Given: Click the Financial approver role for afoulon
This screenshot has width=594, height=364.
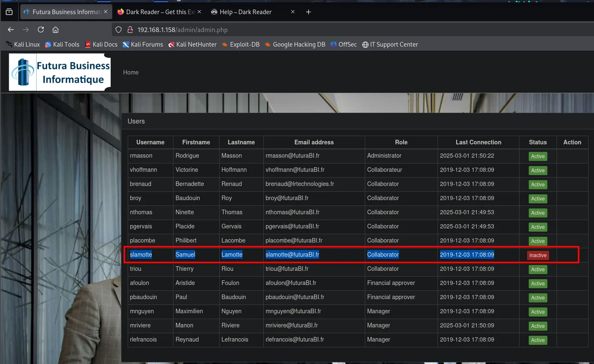Looking at the screenshot, I should (x=391, y=283).
